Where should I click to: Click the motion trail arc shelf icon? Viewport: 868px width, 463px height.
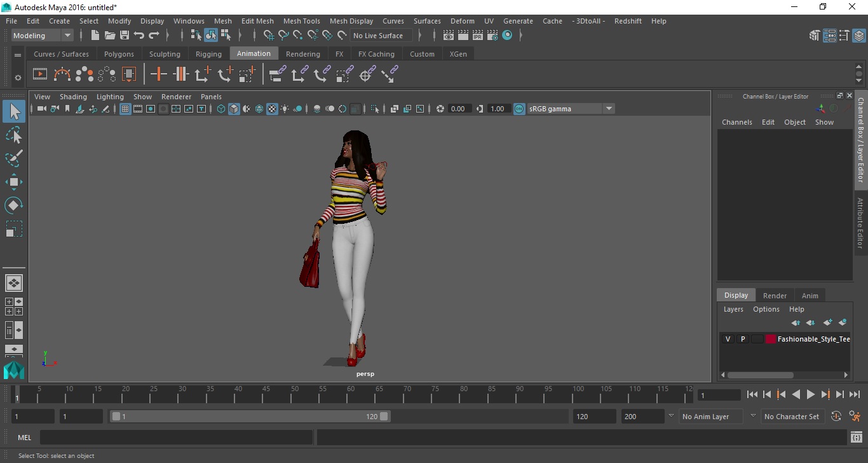(x=62, y=74)
